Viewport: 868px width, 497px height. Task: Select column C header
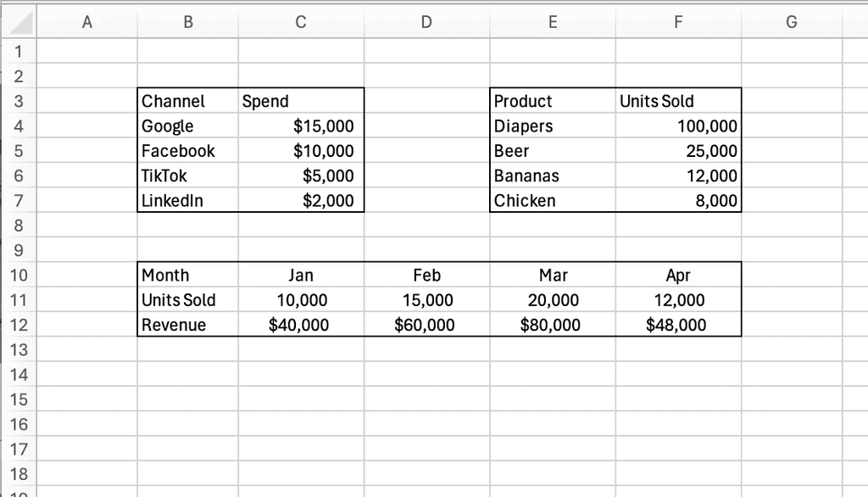tap(301, 23)
